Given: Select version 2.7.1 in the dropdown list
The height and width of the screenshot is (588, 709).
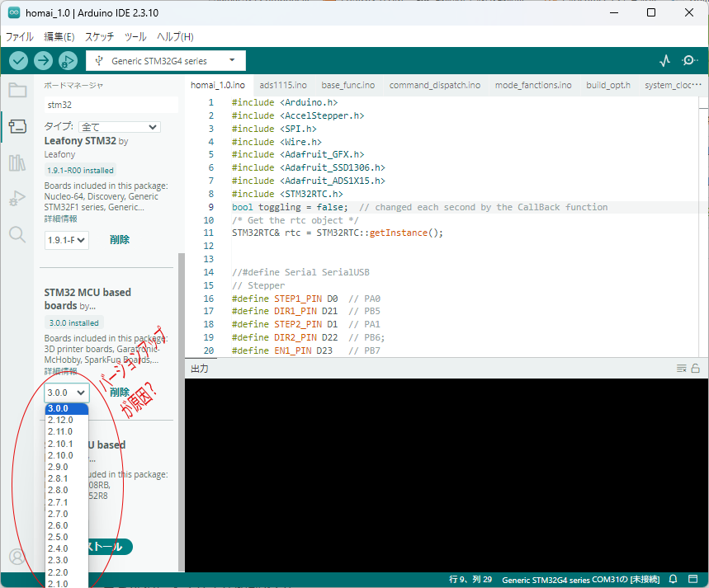Looking at the screenshot, I should click(x=67, y=502).
